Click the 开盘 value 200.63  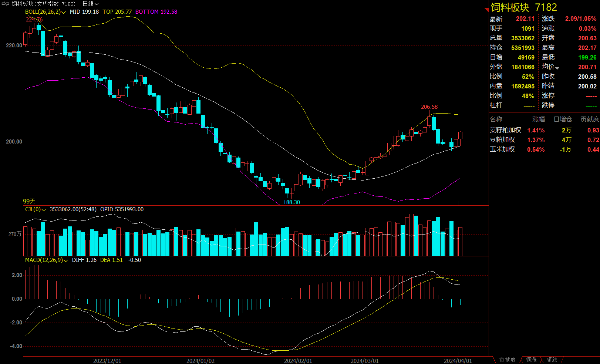tap(587, 38)
